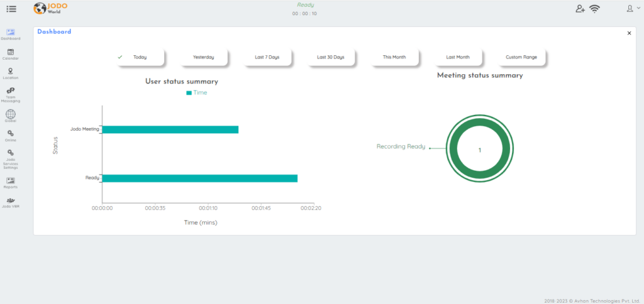
Task: Click the 00:01:10 axis tick label
Action: (208, 208)
